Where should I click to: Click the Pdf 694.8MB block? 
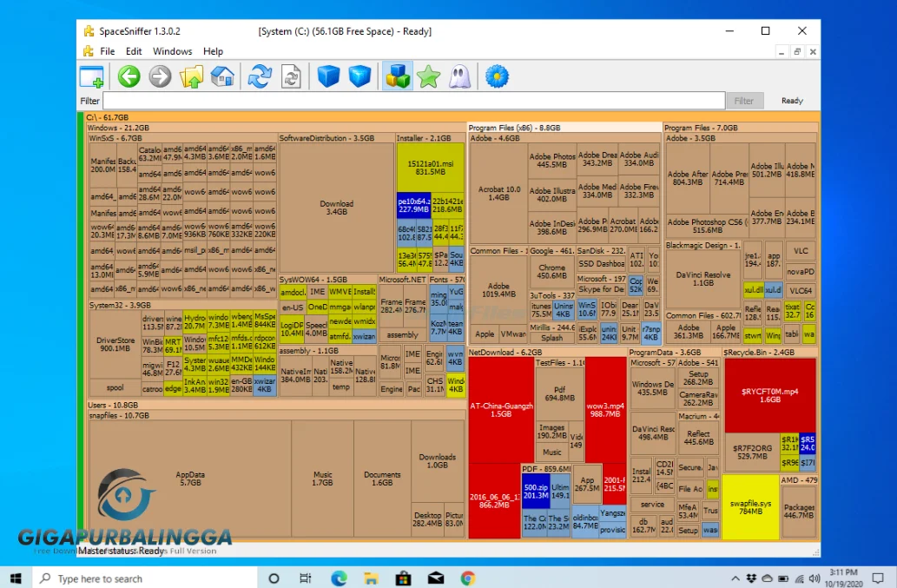pos(559,393)
